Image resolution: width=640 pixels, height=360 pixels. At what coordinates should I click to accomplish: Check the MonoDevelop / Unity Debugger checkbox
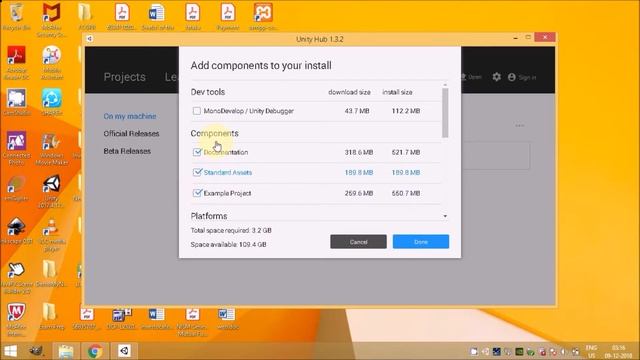click(197, 111)
